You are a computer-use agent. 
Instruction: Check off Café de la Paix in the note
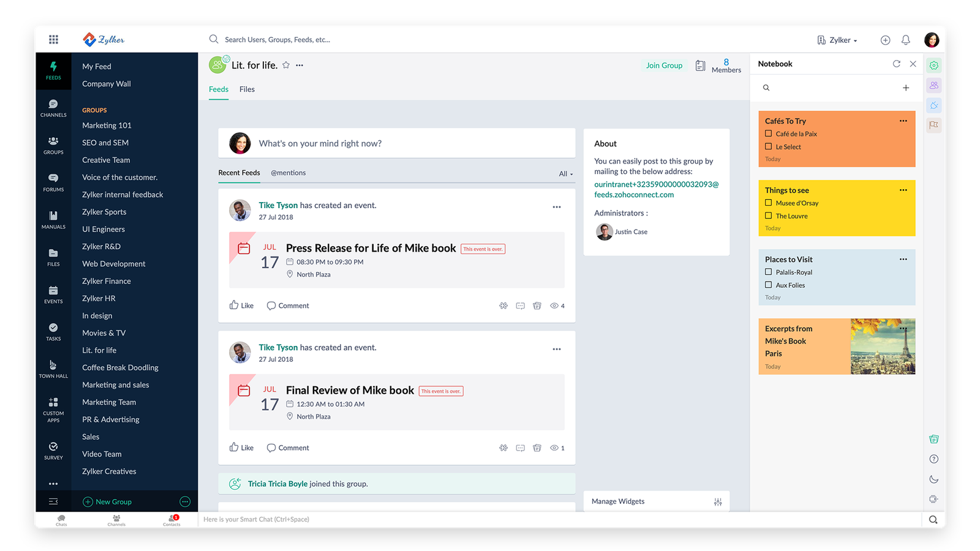[x=769, y=133]
